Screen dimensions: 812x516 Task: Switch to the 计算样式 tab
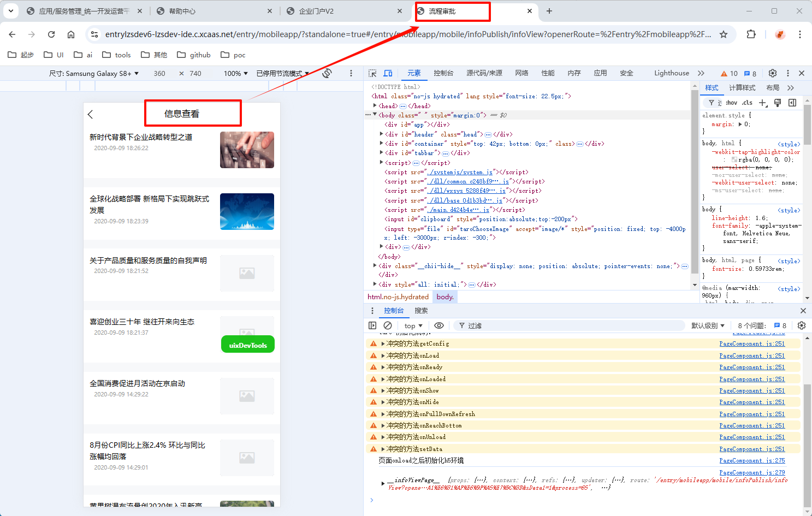tap(742, 88)
